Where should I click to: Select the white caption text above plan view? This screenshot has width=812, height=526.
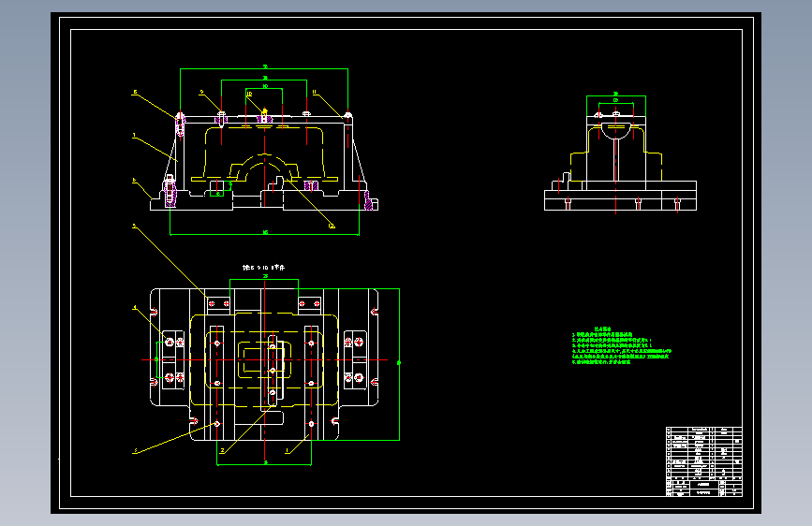click(263, 268)
